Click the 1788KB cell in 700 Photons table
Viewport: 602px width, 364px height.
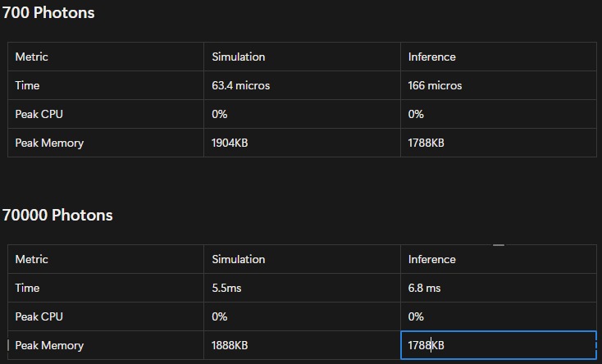tap(499, 143)
